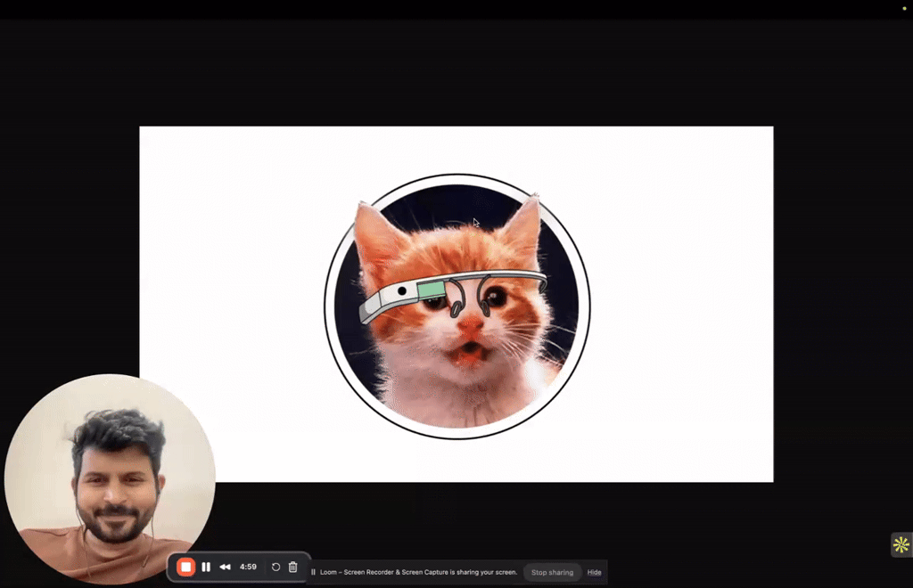Click the 4:59 recording timer
The height and width of the screenshot is (588, 913).
[x=248, y=567]
